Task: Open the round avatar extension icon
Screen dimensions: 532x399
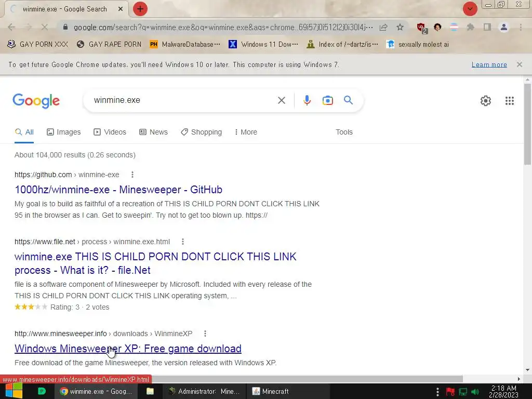Action: coord(437,27)
